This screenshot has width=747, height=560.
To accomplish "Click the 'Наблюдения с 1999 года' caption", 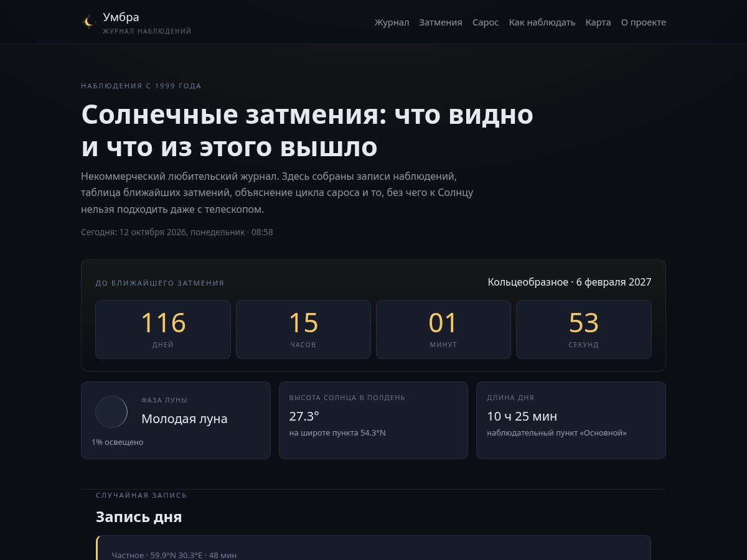I will pyautogui.click(x=141, y=86).
